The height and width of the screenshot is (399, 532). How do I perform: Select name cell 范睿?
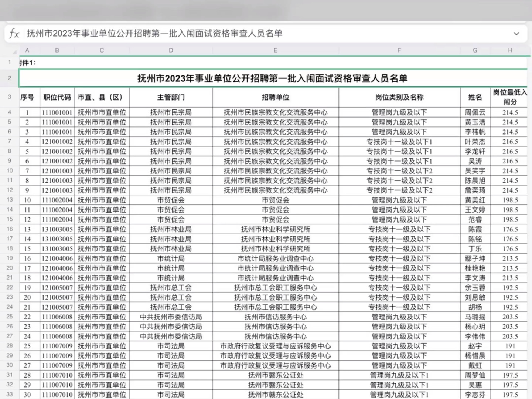click(x=475, y=219)
